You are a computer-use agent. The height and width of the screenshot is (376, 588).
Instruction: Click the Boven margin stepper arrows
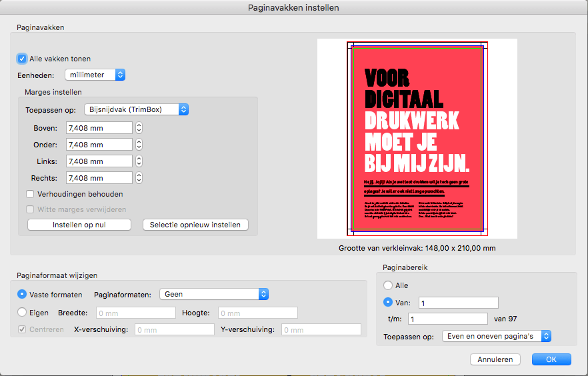(x=139, y=128)
